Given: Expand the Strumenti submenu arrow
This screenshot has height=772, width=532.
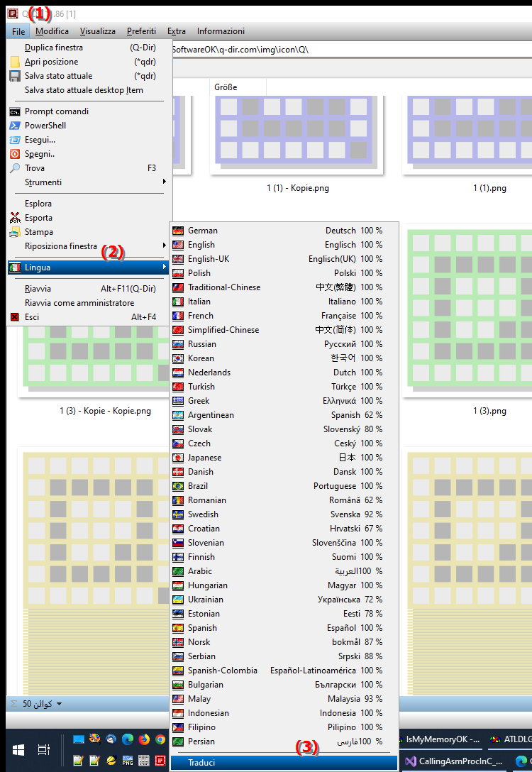Looking at the screenshot, I should pyautogui.click(x=165, y=182).
